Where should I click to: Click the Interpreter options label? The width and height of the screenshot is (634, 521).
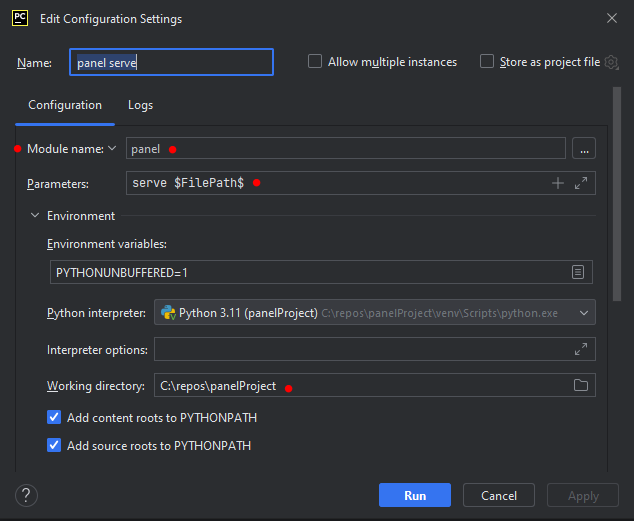click(x=97, y=350)
